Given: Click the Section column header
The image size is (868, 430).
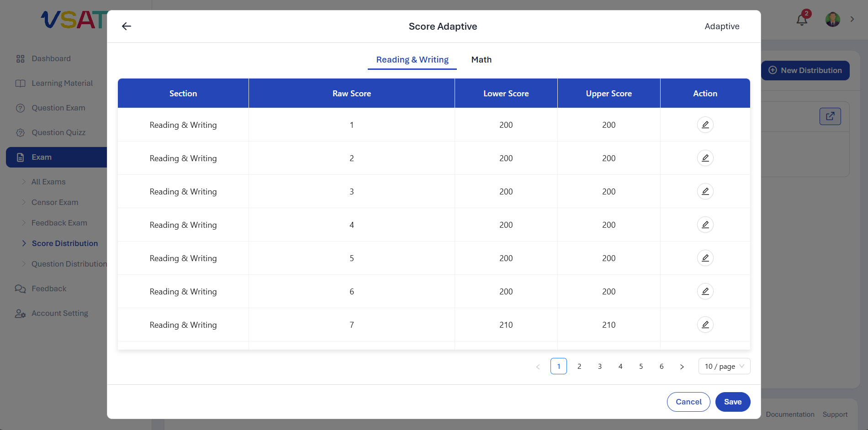Looking at the screenshot, I should (183, 93).
